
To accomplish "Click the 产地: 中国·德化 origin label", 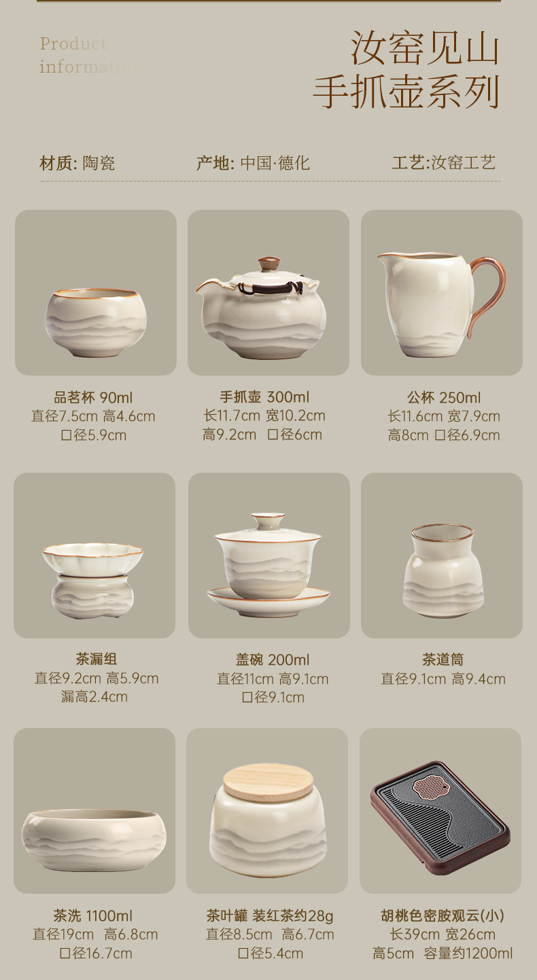I will tap(253, 163).
